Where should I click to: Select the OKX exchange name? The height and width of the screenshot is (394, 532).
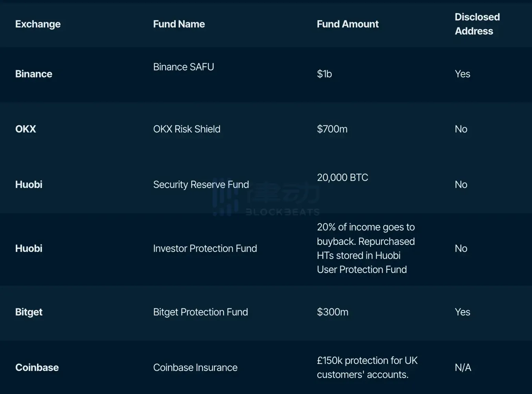(26, 129)
